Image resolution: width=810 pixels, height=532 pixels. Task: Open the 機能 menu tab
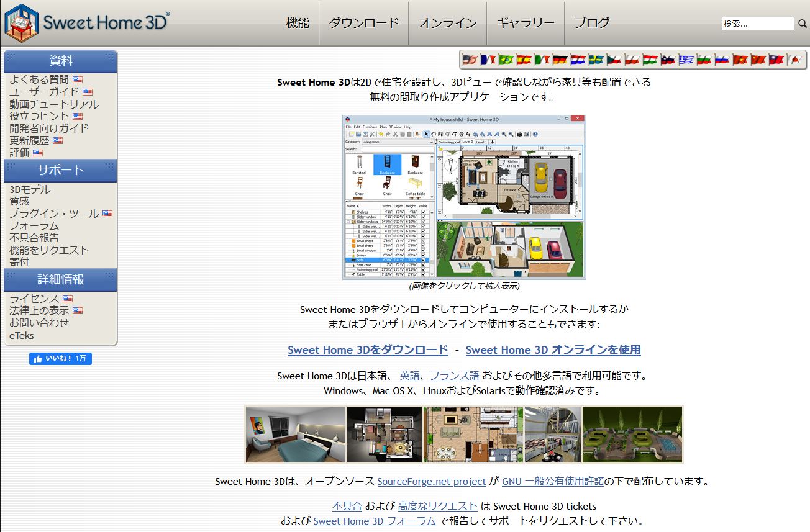[298, 23]
